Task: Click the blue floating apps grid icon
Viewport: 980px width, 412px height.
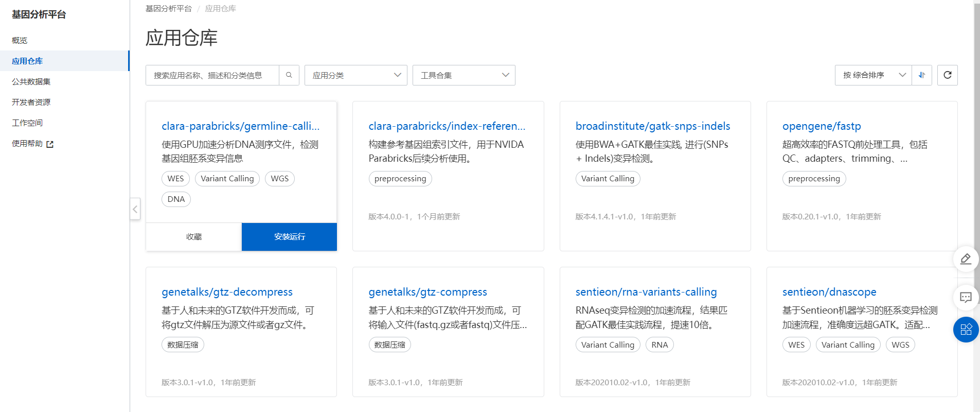Action: pyautogui.click(x=966, y=330)
